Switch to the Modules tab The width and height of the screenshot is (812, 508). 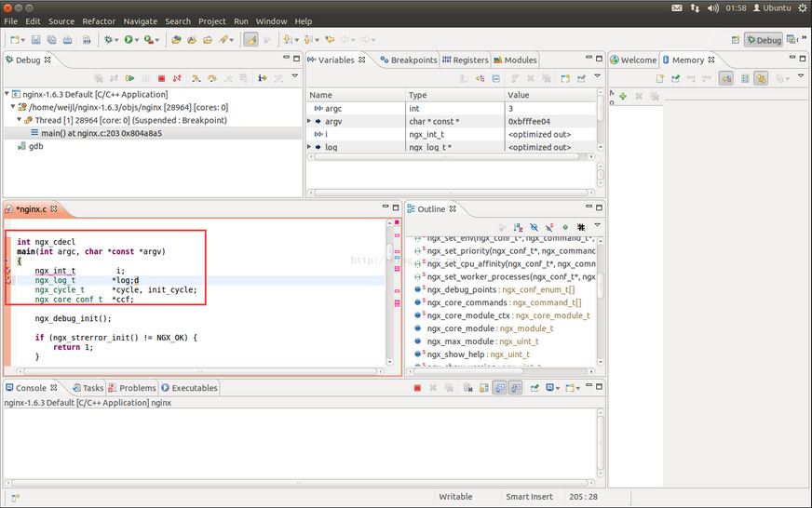coord(515,60)
